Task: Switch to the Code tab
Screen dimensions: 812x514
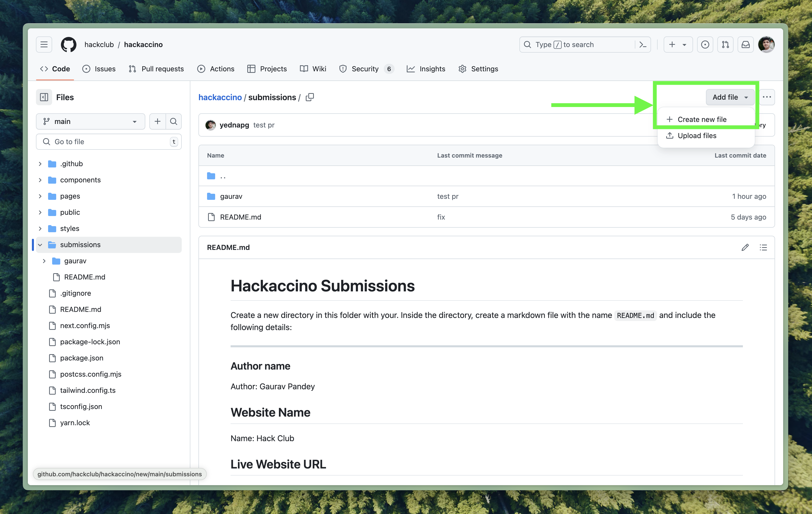Action: click(x=55, y=69)
